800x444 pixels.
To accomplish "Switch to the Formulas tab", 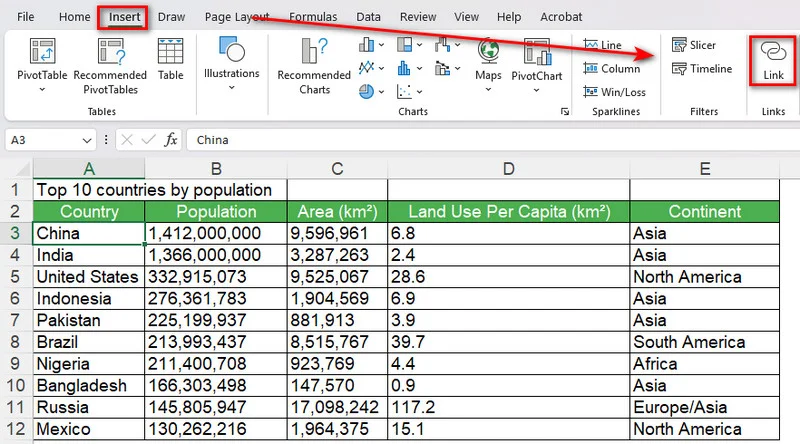I will click(313, 17).
